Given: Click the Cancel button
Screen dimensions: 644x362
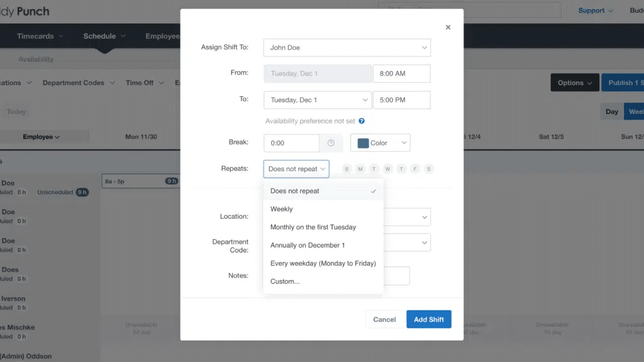Looking at the screenshot, I should 384,320.
